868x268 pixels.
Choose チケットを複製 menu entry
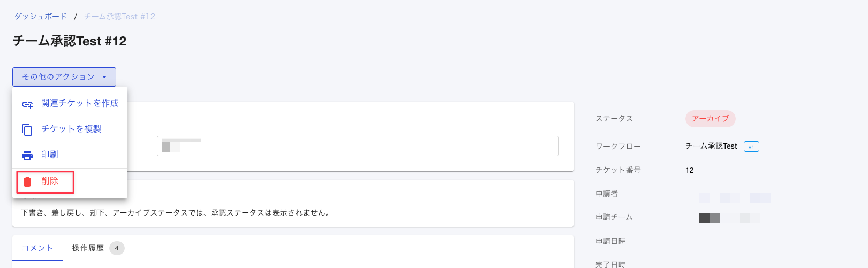70,129
